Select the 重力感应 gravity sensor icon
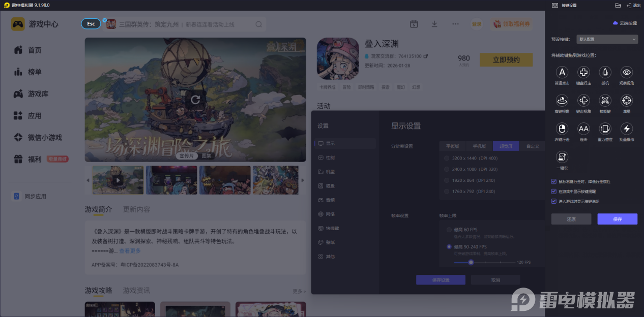 click(x=605, y=129)
